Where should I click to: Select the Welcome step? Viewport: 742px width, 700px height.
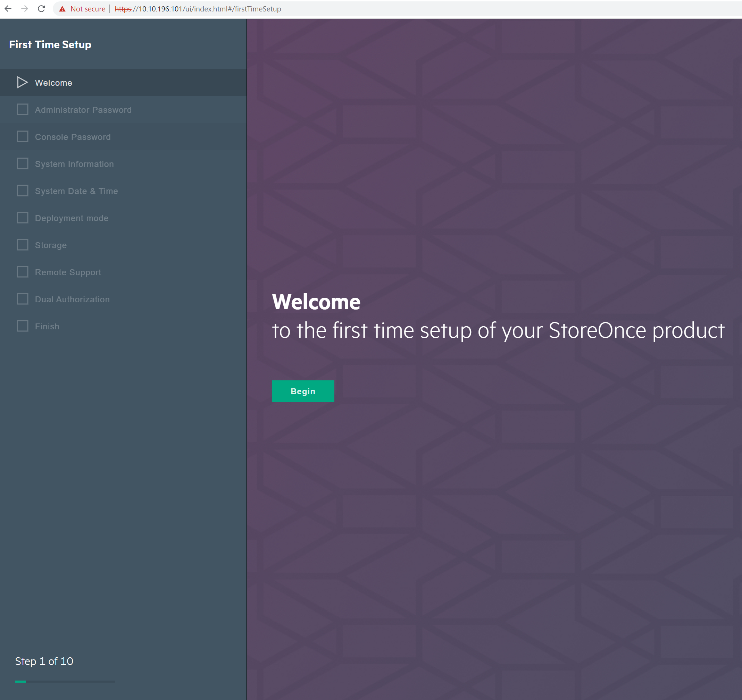(x=123, y=83)
